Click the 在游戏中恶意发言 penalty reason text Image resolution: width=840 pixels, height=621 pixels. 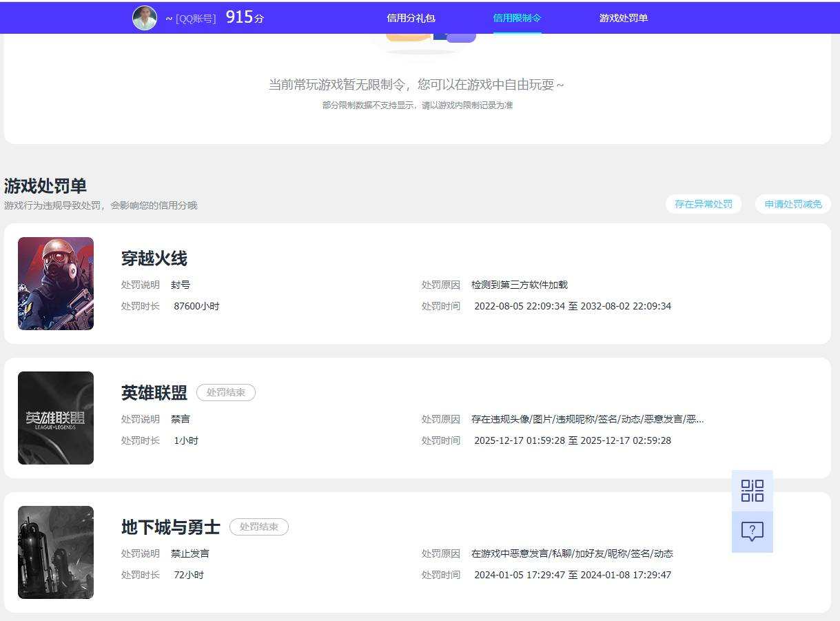click(x=572, y=553)
